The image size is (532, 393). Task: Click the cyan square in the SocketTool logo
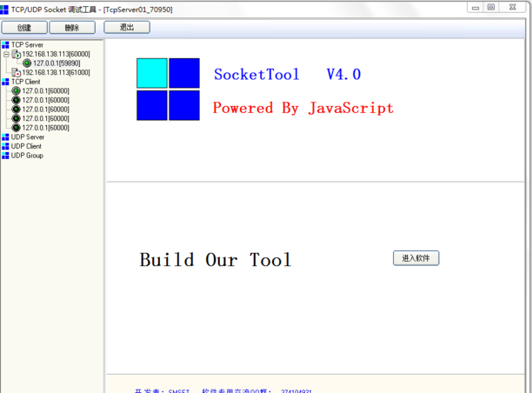click(x=152, y=73)
